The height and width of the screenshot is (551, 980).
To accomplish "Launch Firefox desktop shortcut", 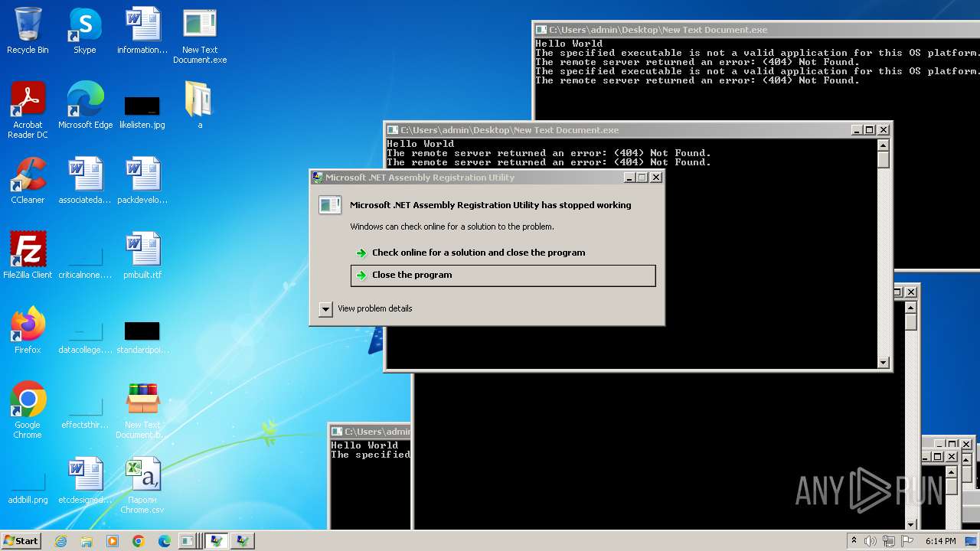I will click(28, 331).
